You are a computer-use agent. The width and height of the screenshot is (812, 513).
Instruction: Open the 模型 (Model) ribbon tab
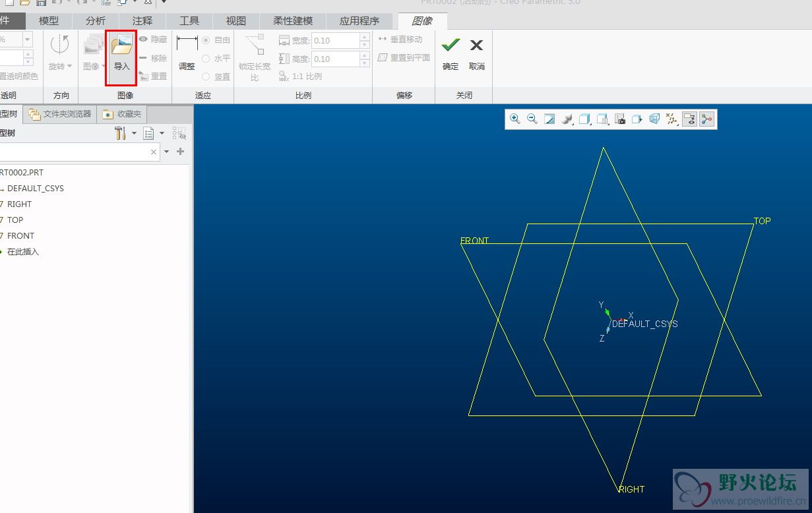(49, 21)
